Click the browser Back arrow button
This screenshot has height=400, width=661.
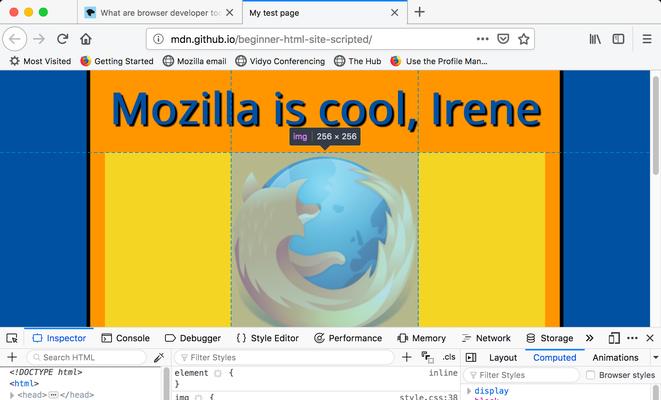pos(14,39)
